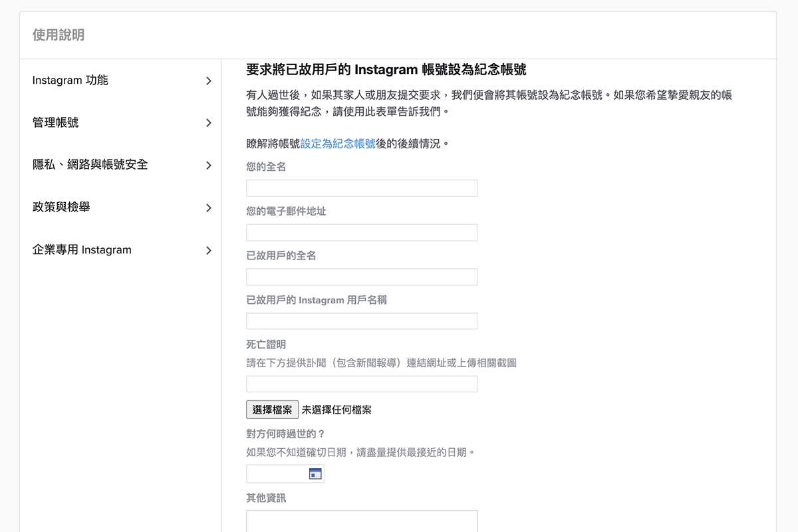This screenshot has height=532, width=798.
Task: Click the 您的全名 input field
Action: coord(361,188)
